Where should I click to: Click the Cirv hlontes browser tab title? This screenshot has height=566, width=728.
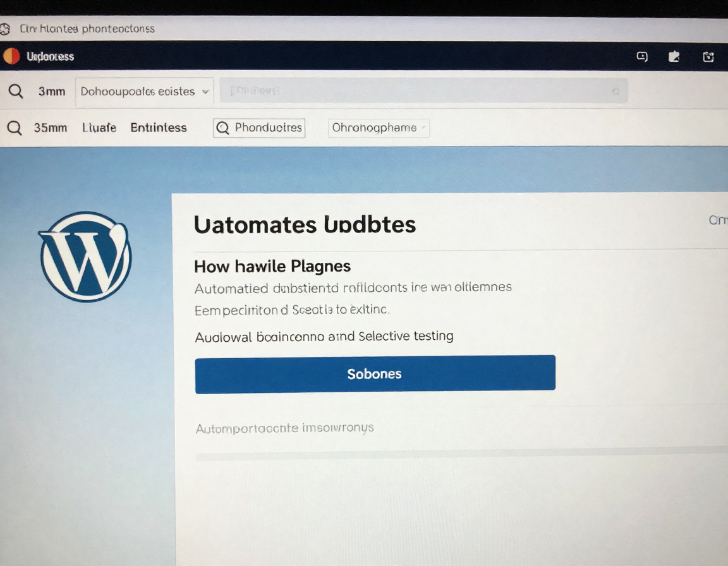87,29
